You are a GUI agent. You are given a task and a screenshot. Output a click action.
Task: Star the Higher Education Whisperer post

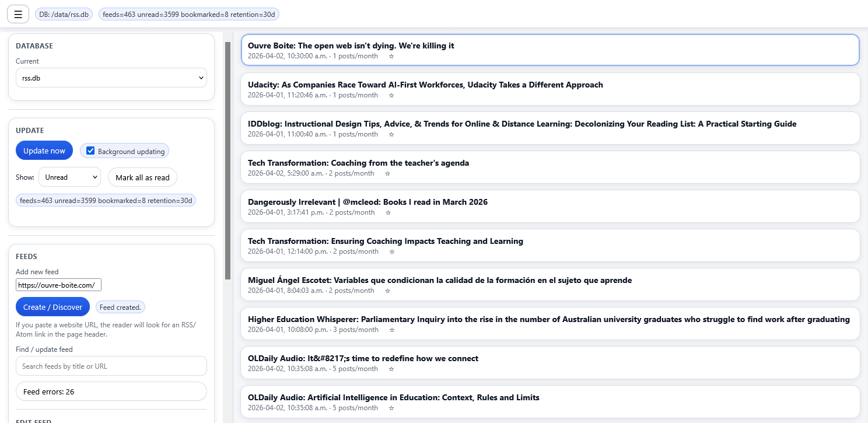[391, 330]
